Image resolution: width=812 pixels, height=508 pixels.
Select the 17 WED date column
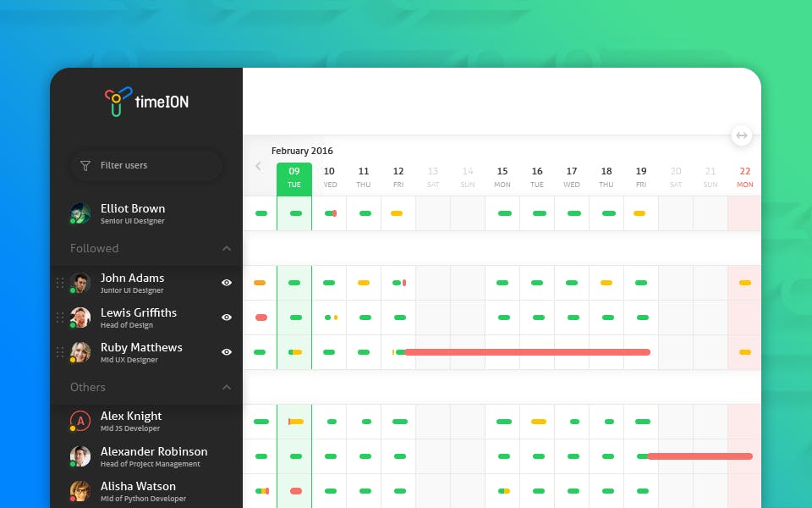coord(572,177)
